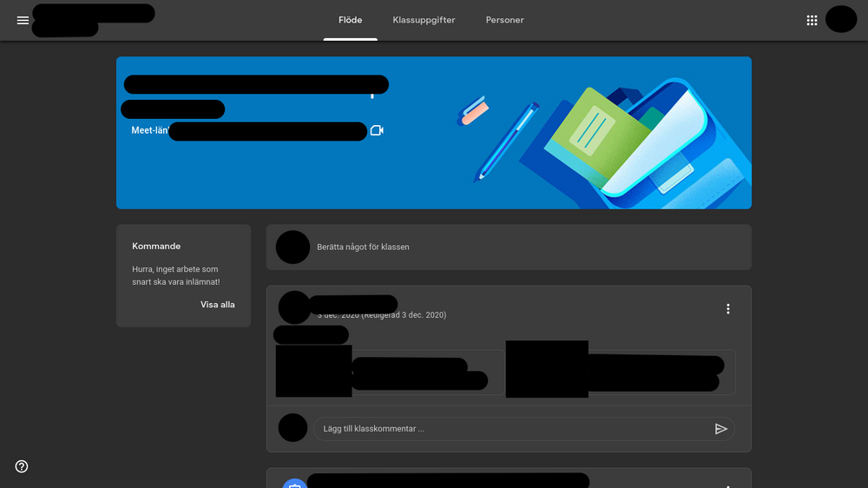This screenshot has height=488, width=868.
Task: Click 'Visa alla' in Kommande panel
Action: 217,305
